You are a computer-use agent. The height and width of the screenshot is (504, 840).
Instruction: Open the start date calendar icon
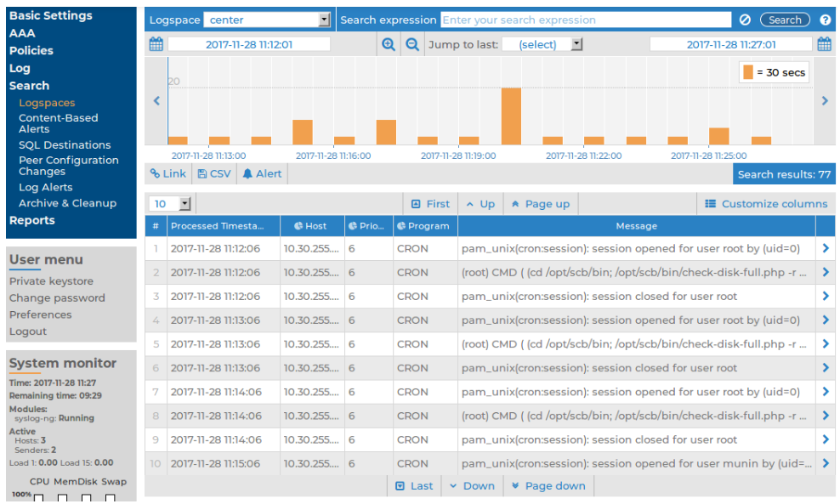coord(156,44)
